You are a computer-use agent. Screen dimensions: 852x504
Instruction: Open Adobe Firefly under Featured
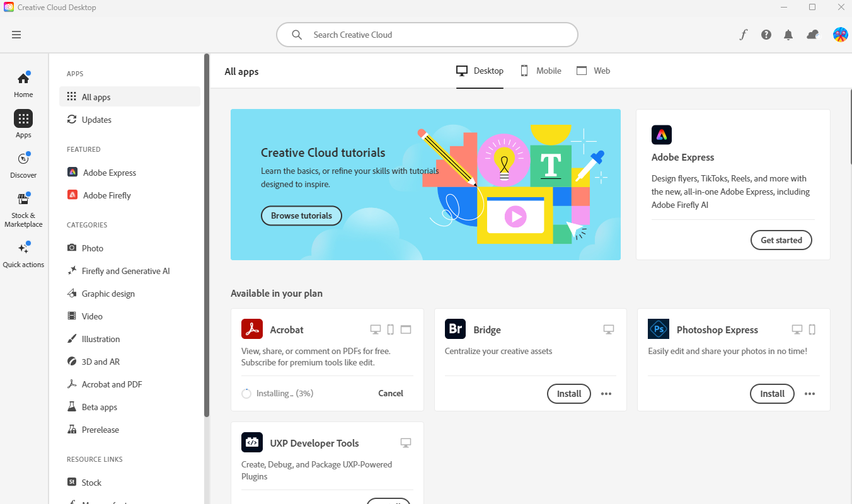tap(106, 195)
